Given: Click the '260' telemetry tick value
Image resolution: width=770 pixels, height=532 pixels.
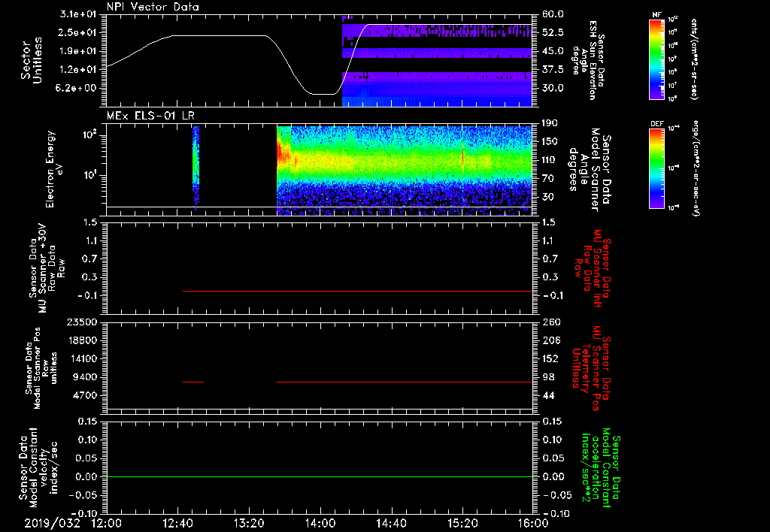Looking at the screenshot, I should [x=552, y=322].
